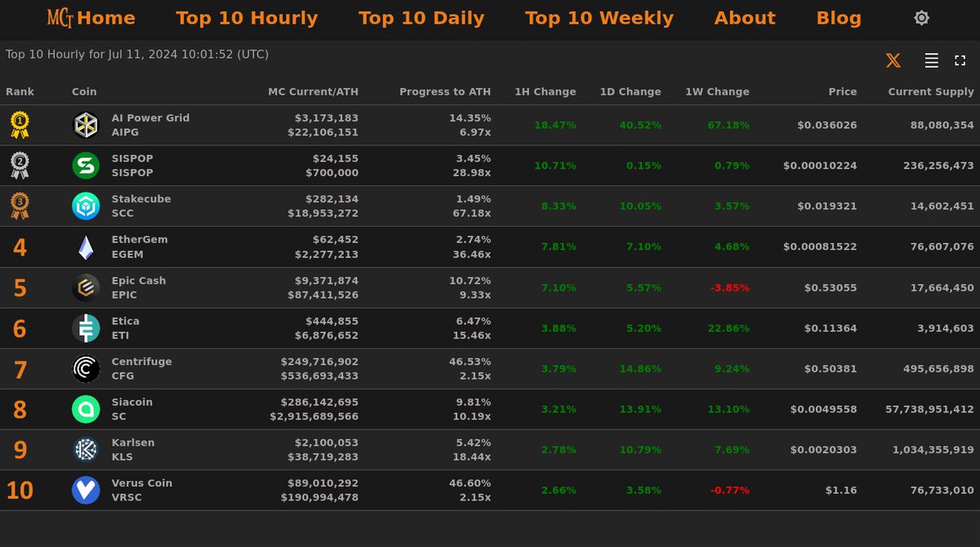Click the 22.86% weekly change value
Viewport: 980px width, 547px height.
click(728, 328)
